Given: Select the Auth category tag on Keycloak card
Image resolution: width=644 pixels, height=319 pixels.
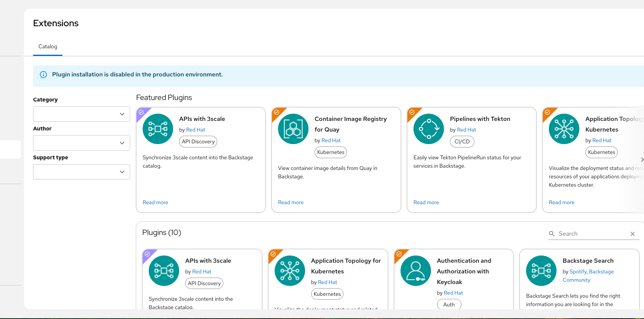Looking at the screenshot, I should point(449,305).
